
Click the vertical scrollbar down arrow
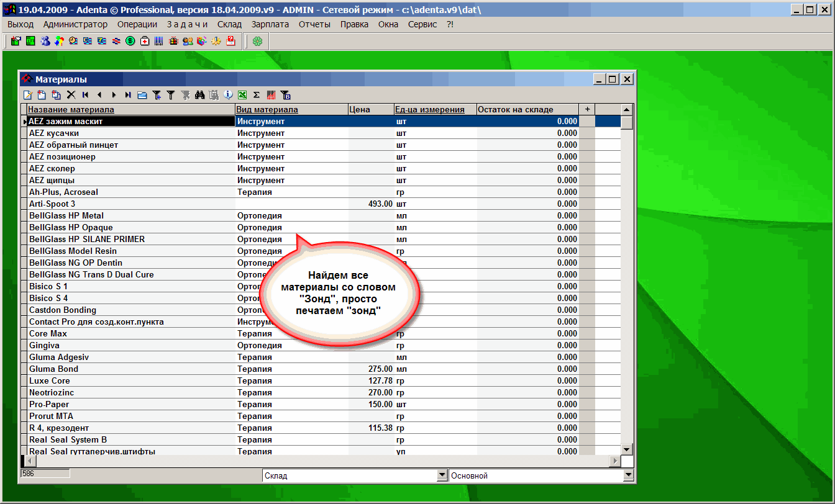627,449
